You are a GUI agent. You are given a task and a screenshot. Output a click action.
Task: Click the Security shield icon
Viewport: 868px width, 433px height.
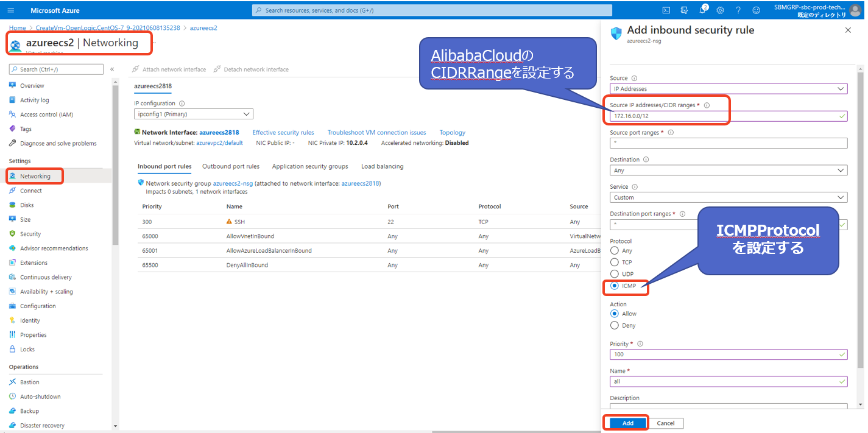(x=13, y=234)
